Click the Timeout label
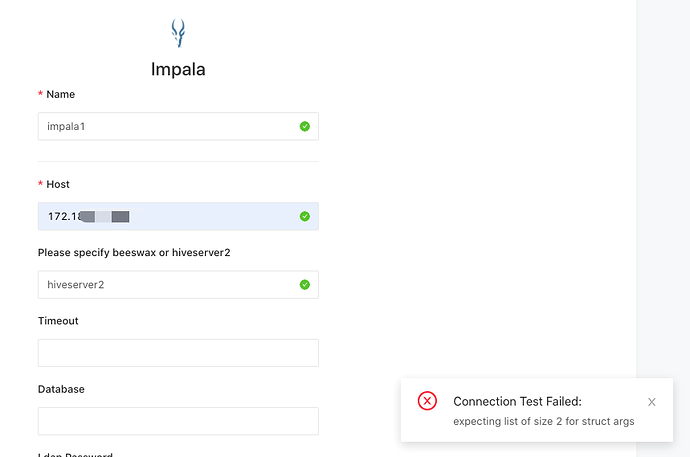690x457 pixels. coord(58,321)
